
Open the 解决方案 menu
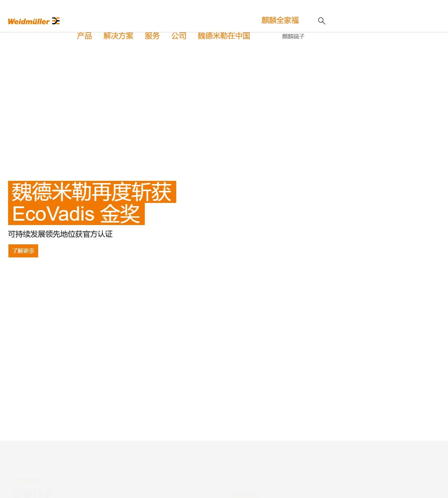pos(118,36)
